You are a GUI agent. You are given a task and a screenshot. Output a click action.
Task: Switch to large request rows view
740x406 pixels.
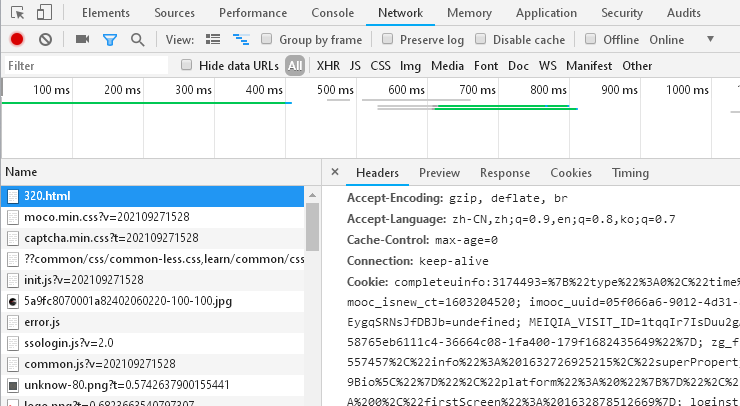[x=213, y=39]
